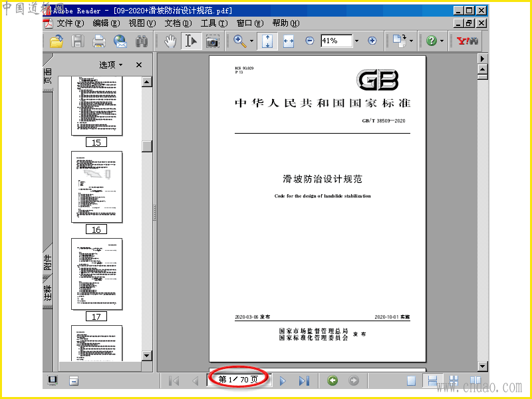
Task: Click the document scrollbar up arrow
Action: (483, 70)
